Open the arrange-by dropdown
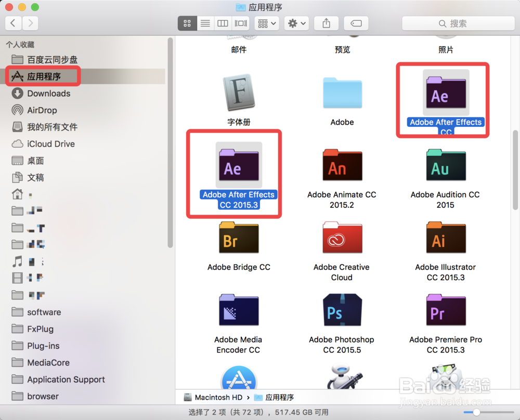The image size is (520, 420). tap(267, 23)
